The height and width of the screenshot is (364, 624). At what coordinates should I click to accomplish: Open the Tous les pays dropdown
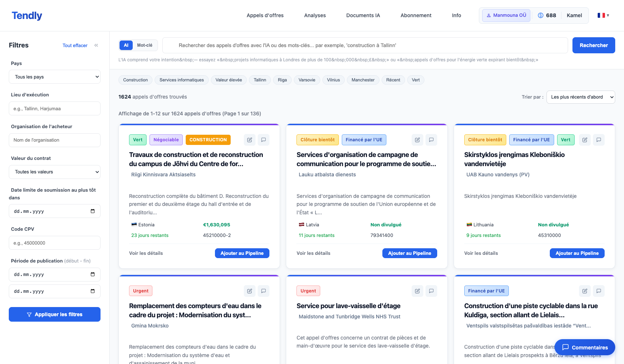pos(54,77)
